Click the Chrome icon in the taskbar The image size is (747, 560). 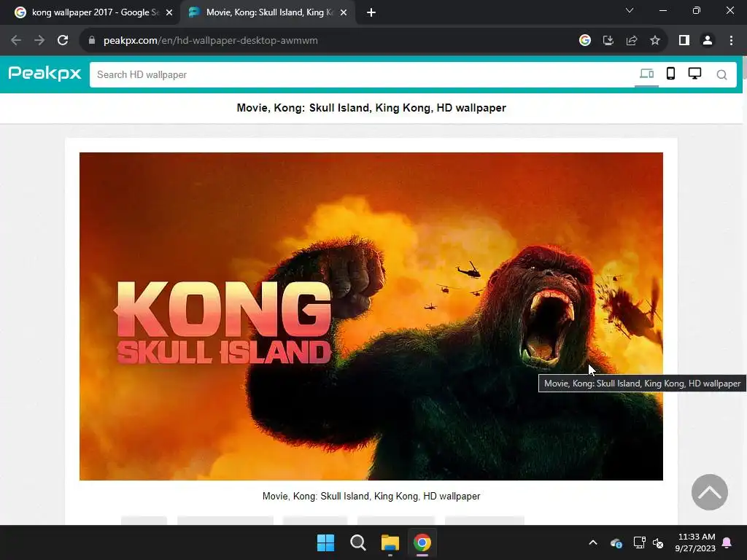[422, 542]
